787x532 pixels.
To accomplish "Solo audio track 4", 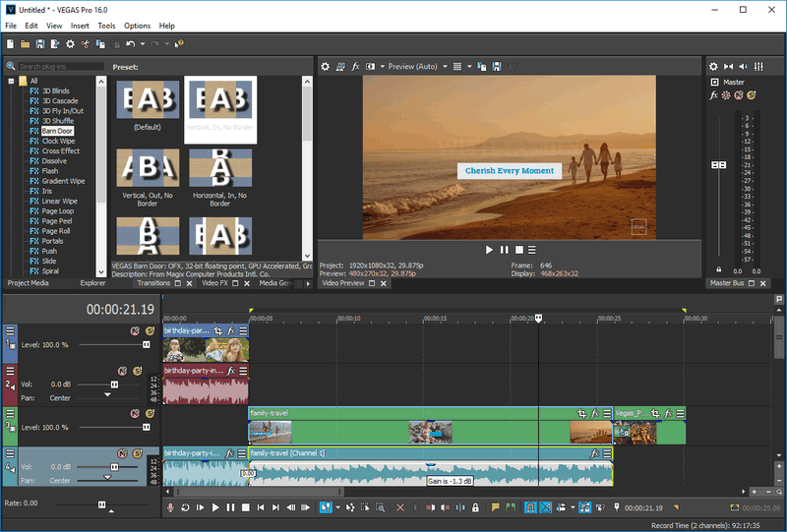I will tap(137, 453).
